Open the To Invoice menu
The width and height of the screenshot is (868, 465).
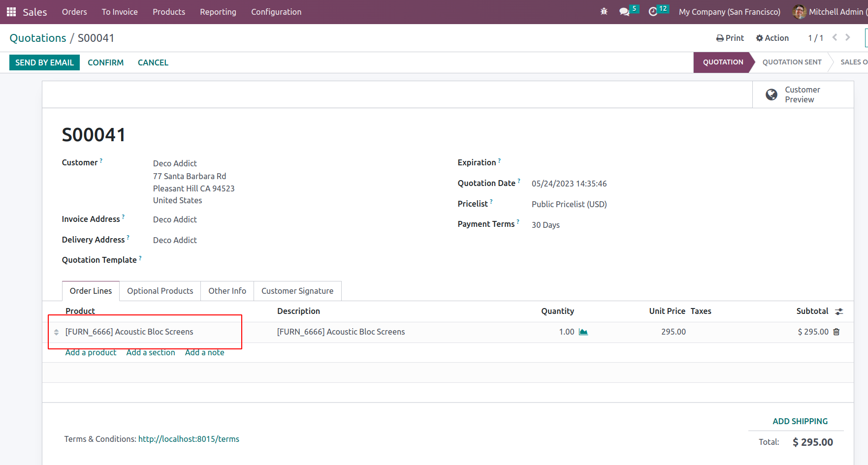pos(120,12)
